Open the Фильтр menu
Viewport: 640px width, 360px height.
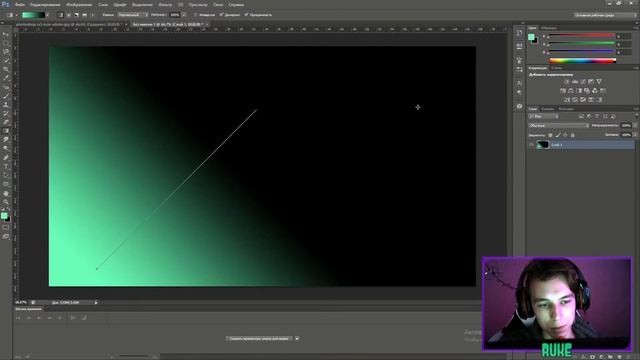(x=165, y=5)
